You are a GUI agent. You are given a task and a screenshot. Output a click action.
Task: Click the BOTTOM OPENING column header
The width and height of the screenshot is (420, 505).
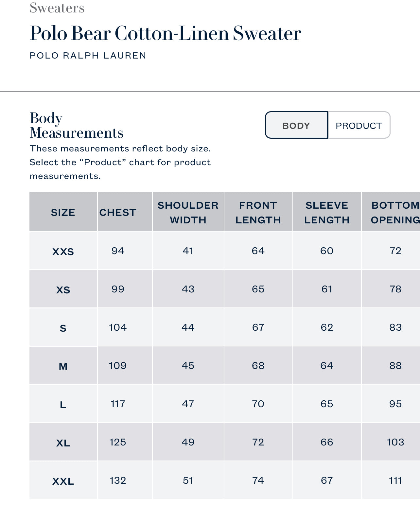coord(395,213)
